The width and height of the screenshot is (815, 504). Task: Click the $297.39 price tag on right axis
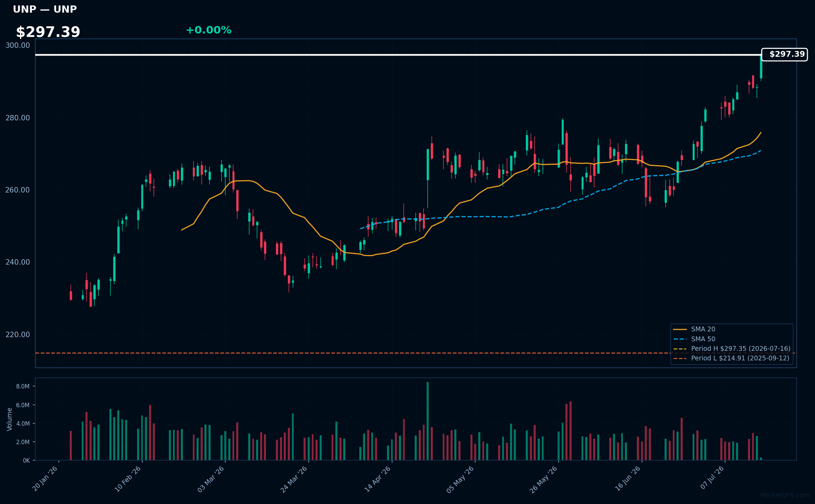click(785, 55)
